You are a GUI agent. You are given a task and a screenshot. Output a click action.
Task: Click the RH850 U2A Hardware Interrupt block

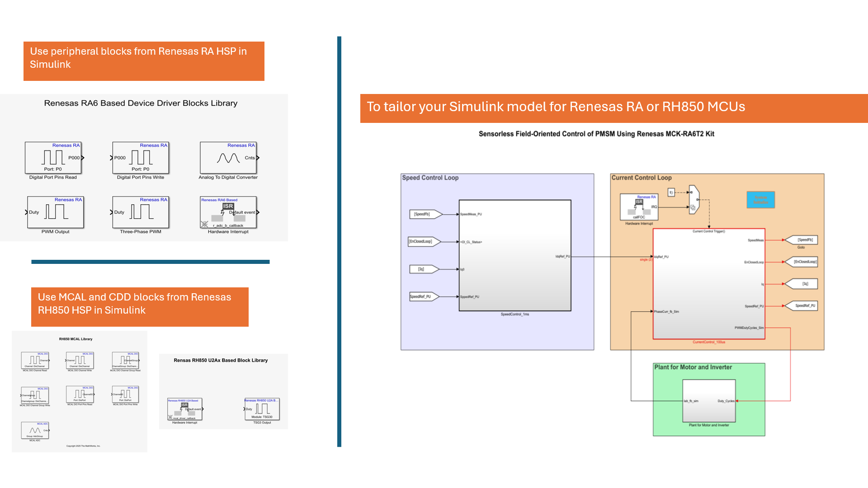click(185, 409)
